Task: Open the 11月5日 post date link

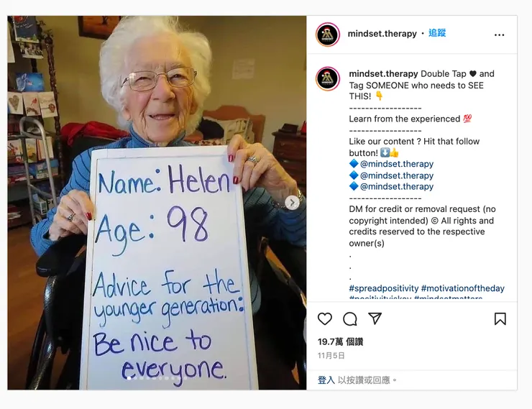Action: point(331,355)
